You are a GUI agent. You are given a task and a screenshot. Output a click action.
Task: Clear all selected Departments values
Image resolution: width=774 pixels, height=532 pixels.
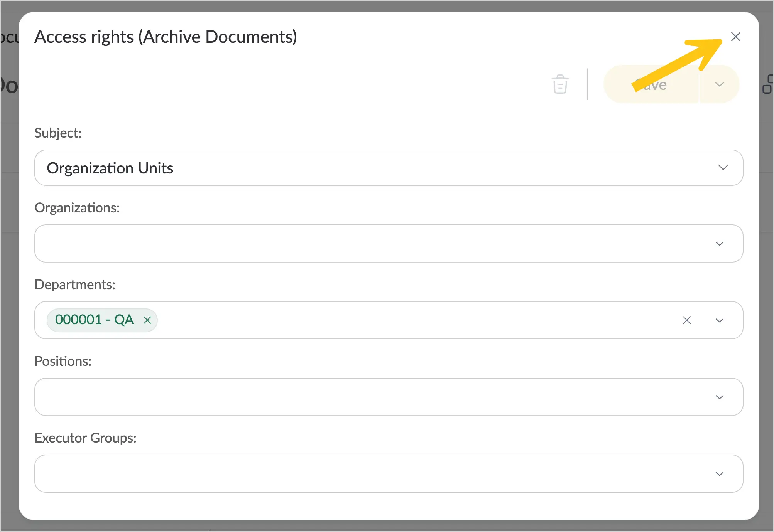click(686, 320)
